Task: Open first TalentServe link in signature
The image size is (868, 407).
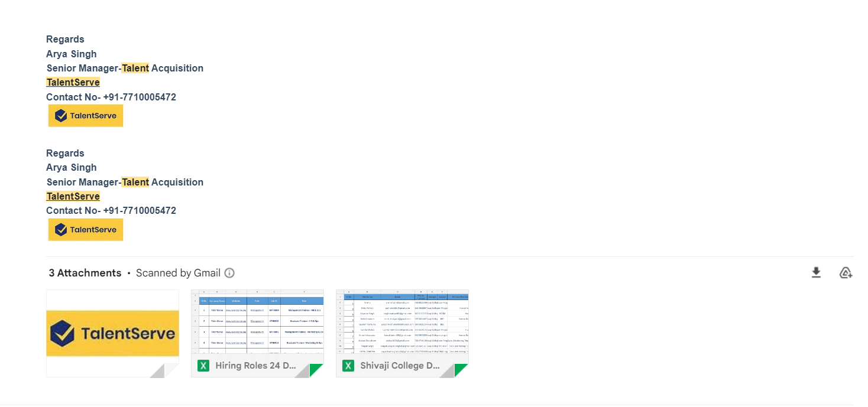Action: pos(73,82)
